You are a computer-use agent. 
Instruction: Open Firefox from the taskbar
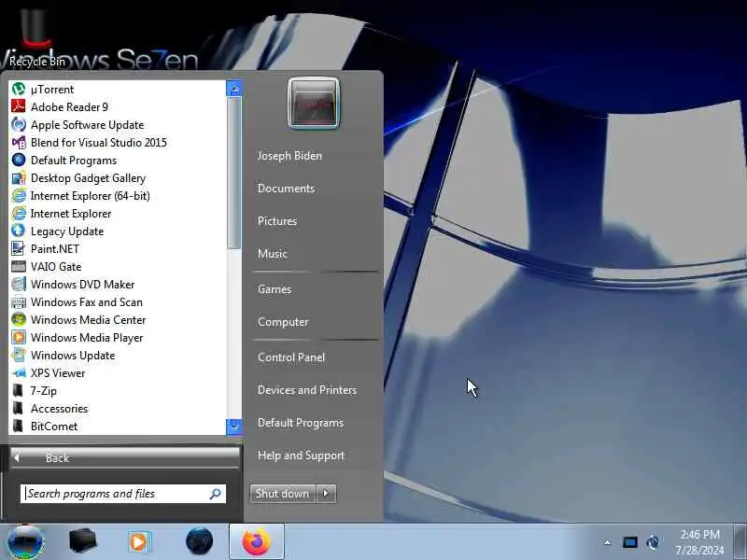(x=256, y=541)
